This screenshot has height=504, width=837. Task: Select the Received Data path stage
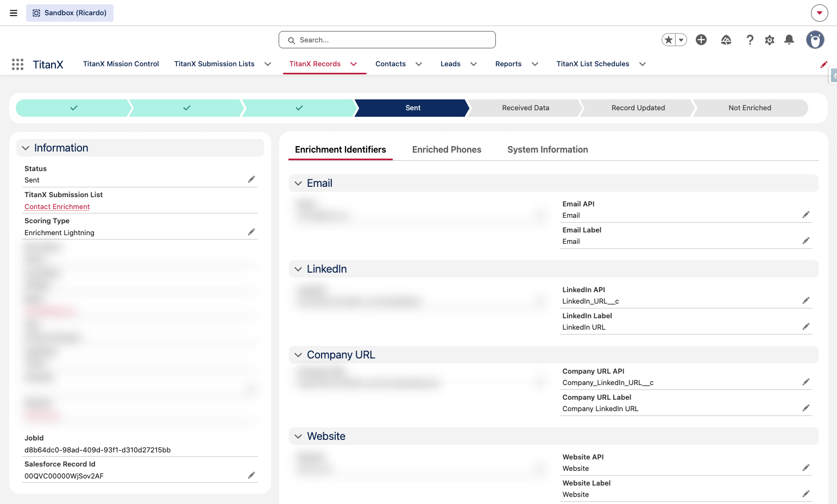pos(525,108)
